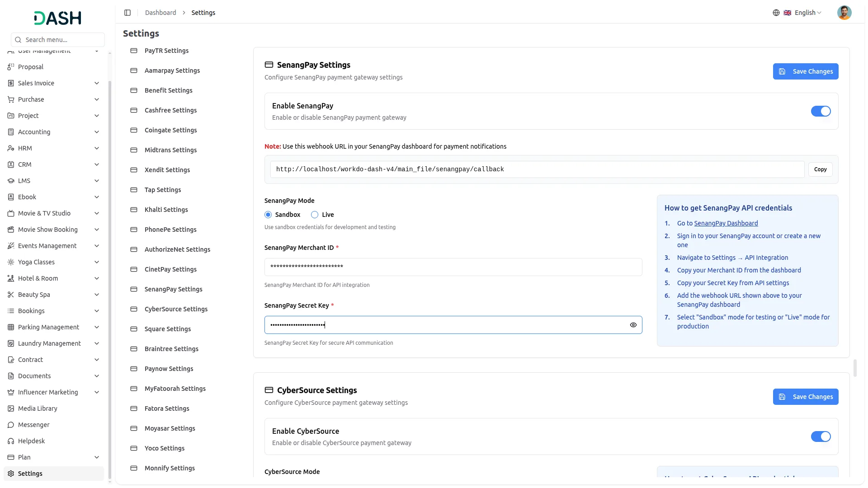Click the webhook callback URL field
The height and width of the screenshot is (488, 868).
537,169
